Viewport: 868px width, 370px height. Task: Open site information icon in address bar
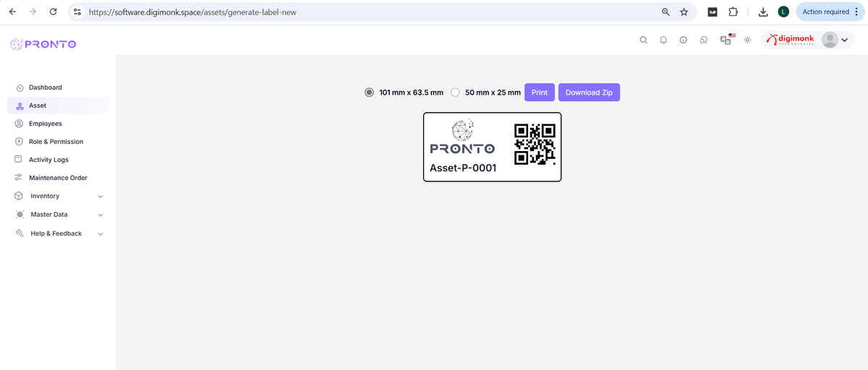pyautogui.click(x=78, y=12)
